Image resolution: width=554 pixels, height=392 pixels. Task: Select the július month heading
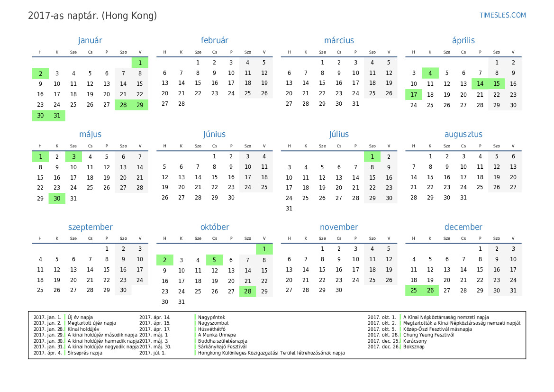point(339,134)
